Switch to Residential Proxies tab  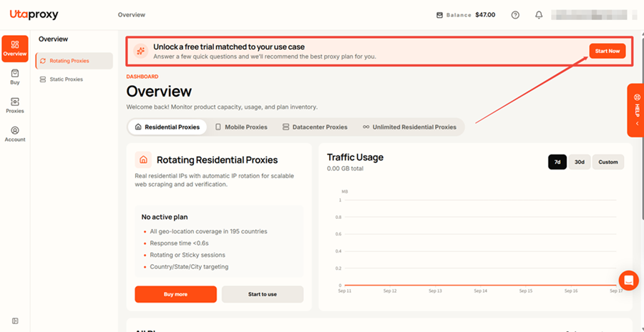click(x=167, y=127)
